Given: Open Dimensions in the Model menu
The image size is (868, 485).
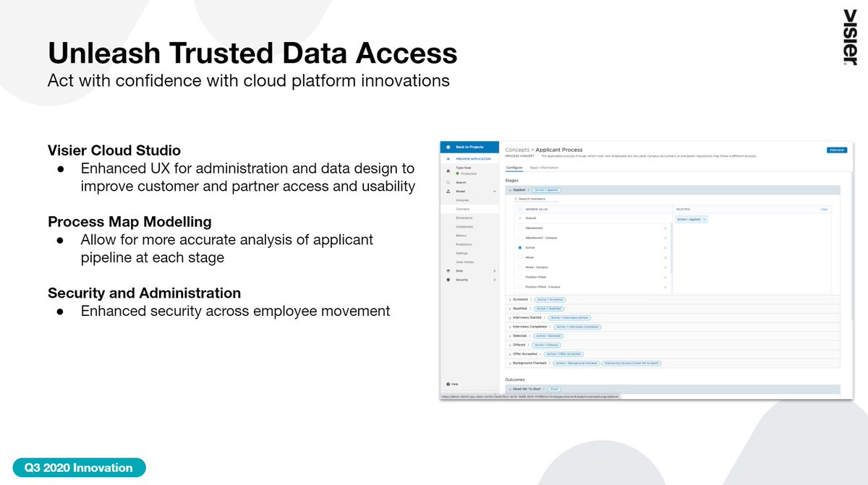Looking at the screenshot, I should coord(464,218).
